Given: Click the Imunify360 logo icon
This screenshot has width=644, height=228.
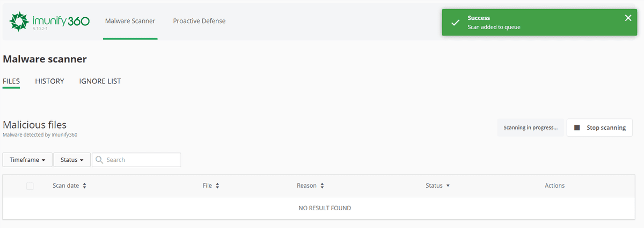Looking at the screenshot, I should (x=19, y=22).
